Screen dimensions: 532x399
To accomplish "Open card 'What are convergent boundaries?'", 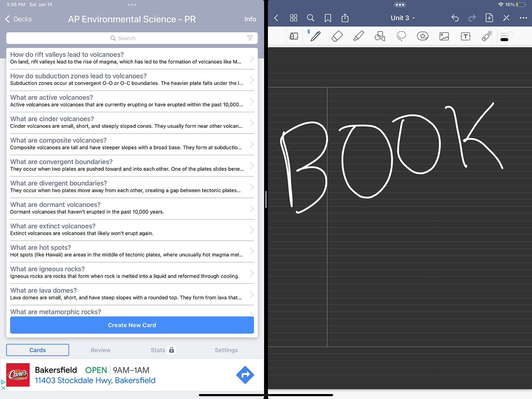I will 132,165.
